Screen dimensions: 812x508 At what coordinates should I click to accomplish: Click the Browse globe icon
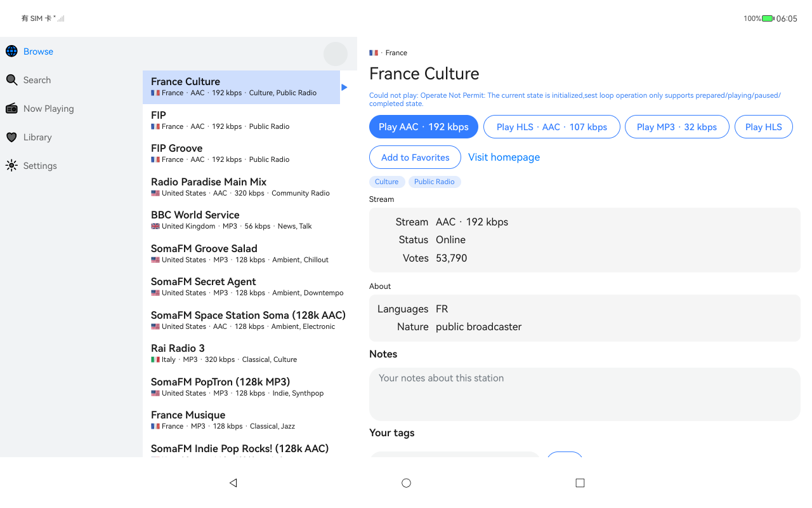[x=11, y=51]
